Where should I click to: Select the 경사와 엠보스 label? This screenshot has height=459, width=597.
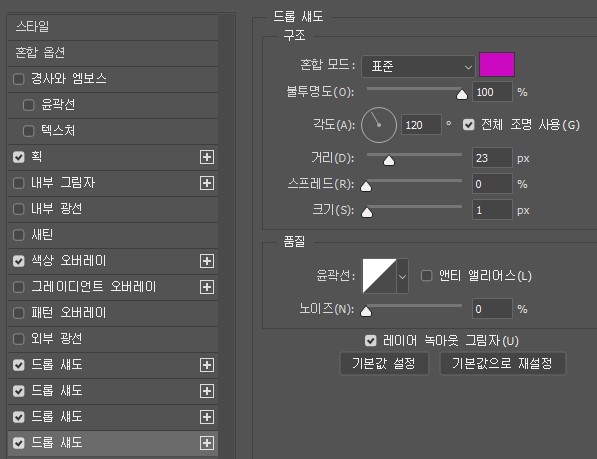click(69, 79)
